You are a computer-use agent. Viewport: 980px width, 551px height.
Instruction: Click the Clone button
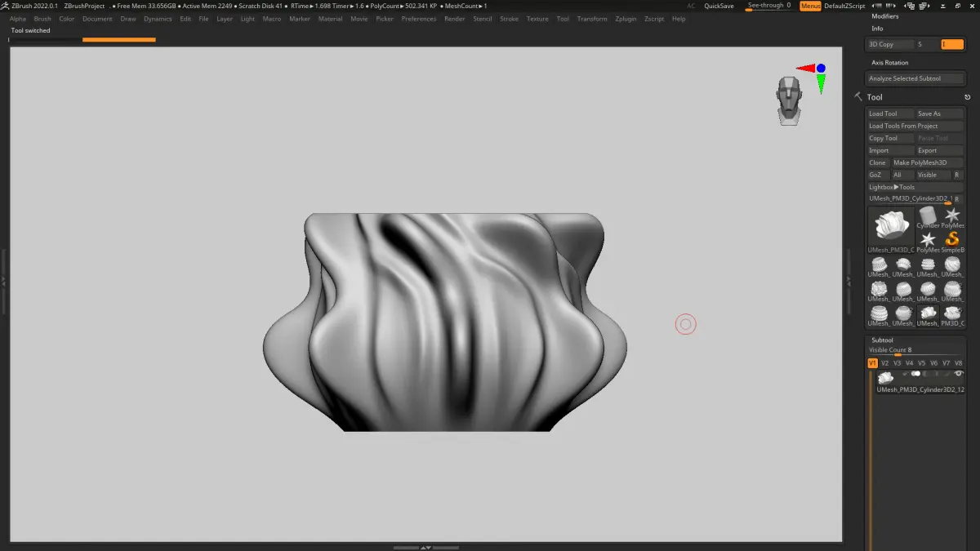tap(878, 162)
